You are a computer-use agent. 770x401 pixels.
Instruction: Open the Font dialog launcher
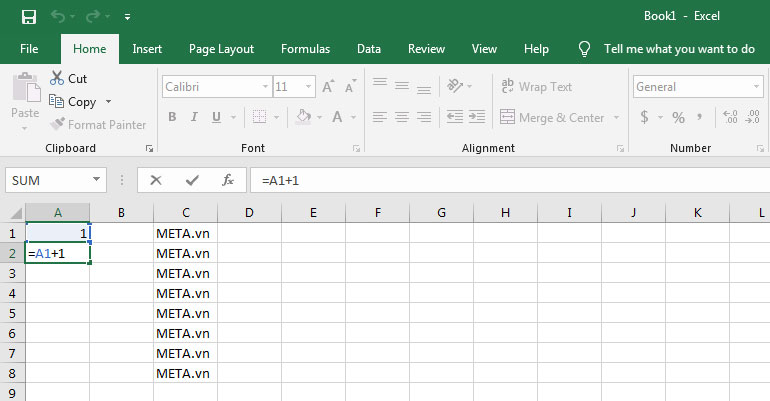click(x=357, y=148)
